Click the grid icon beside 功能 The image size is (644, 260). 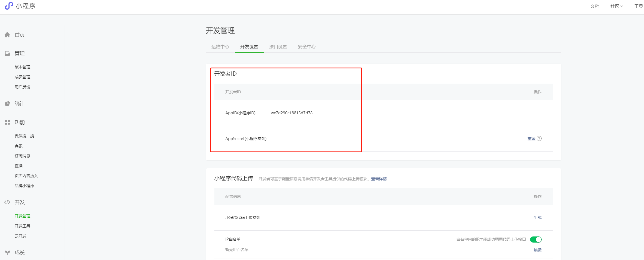click(7, 122)
